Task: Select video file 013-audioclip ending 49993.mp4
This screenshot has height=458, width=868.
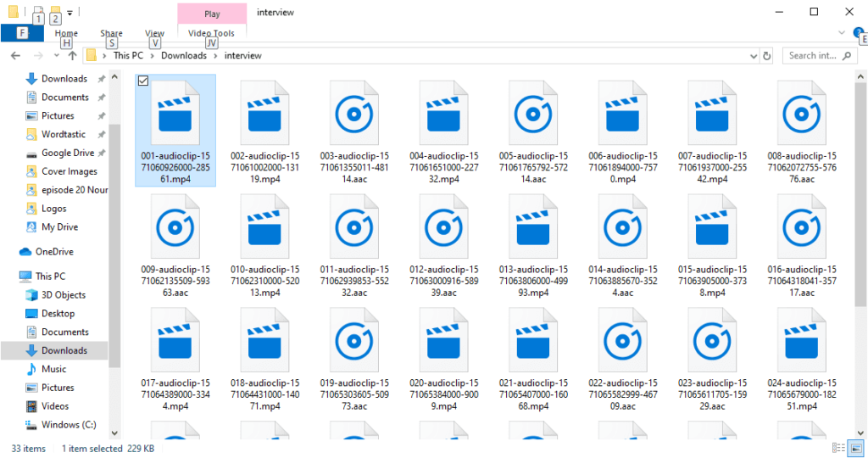Action: click(533, 245)
